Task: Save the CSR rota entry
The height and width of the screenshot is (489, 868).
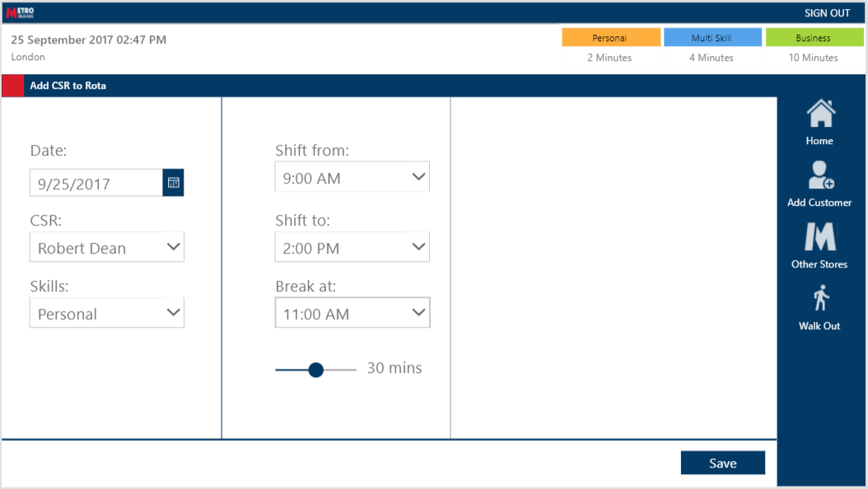Action: [722, 462]
